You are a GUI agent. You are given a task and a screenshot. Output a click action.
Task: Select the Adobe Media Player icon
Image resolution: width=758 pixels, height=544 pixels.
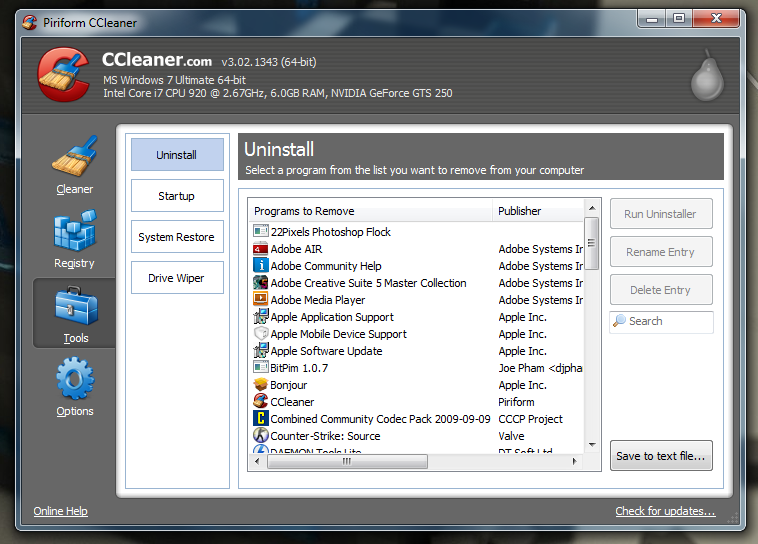[x=261, y=299]
